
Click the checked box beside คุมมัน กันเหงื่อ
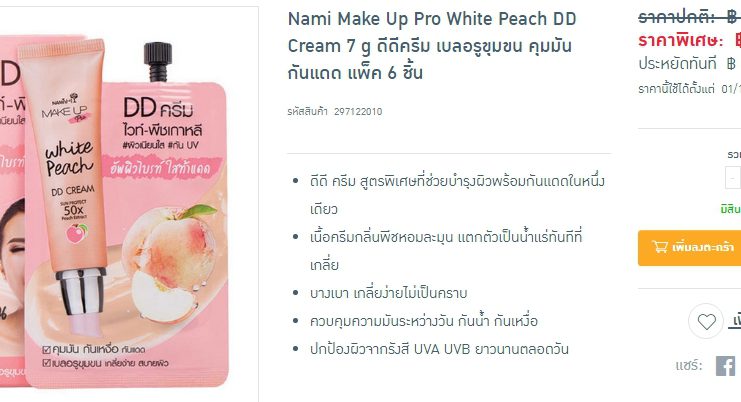[x=46, y=350]
